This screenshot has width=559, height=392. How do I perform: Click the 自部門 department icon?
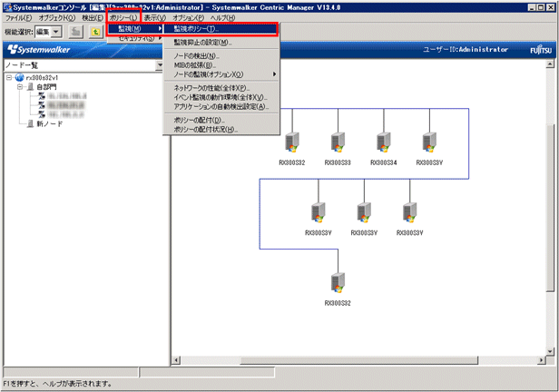pyautogui.click(x=31, y=86)
